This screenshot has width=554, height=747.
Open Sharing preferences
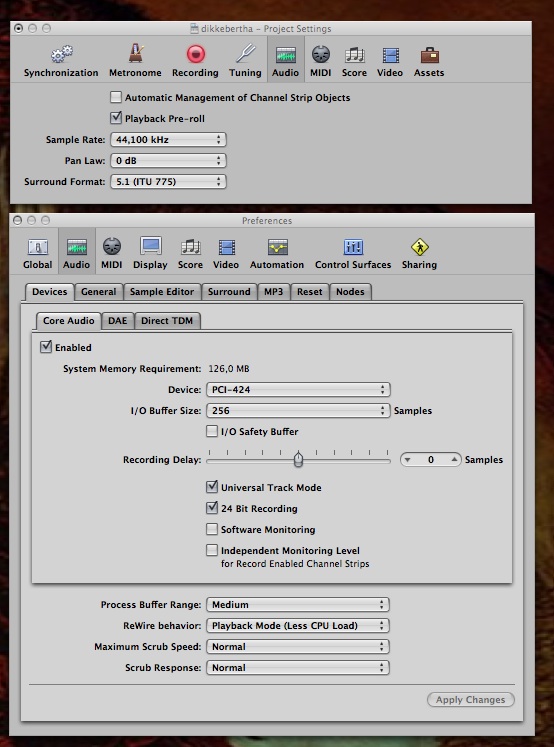[x=419, y=254]
